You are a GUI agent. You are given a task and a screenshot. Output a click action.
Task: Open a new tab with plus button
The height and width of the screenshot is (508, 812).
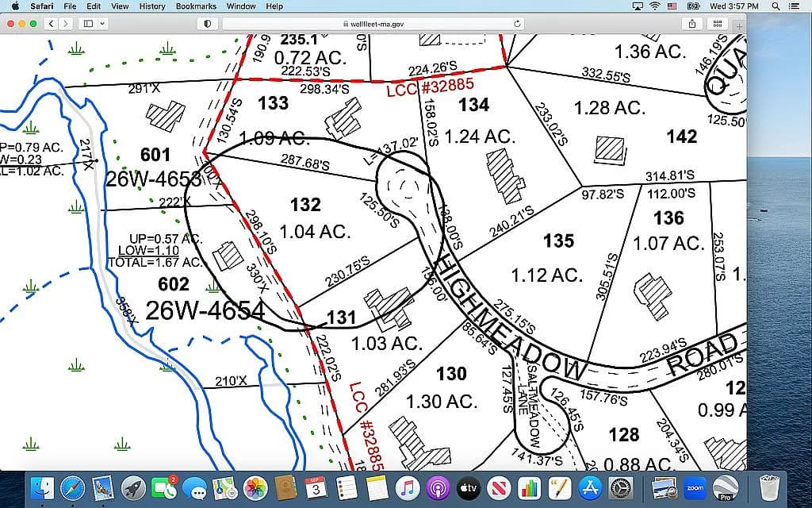[739, 25]
